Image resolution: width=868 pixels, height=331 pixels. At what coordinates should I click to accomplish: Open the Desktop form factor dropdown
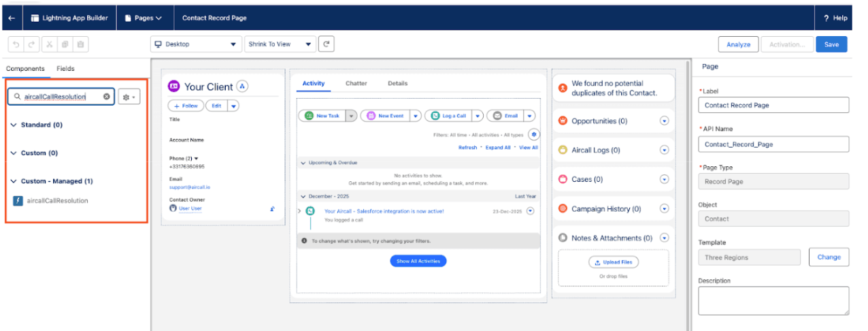point(196,44)
